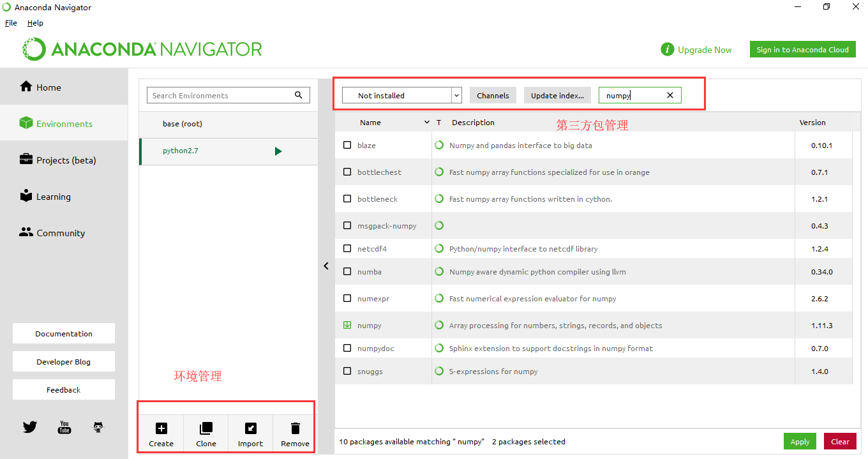This screenshot has width=868, height=459.
Task: Click the red Clear button
Action: click(841, 441)
